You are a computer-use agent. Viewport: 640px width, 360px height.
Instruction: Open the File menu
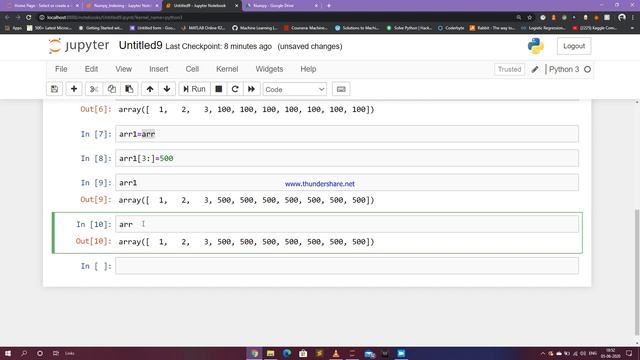point(61,69)
